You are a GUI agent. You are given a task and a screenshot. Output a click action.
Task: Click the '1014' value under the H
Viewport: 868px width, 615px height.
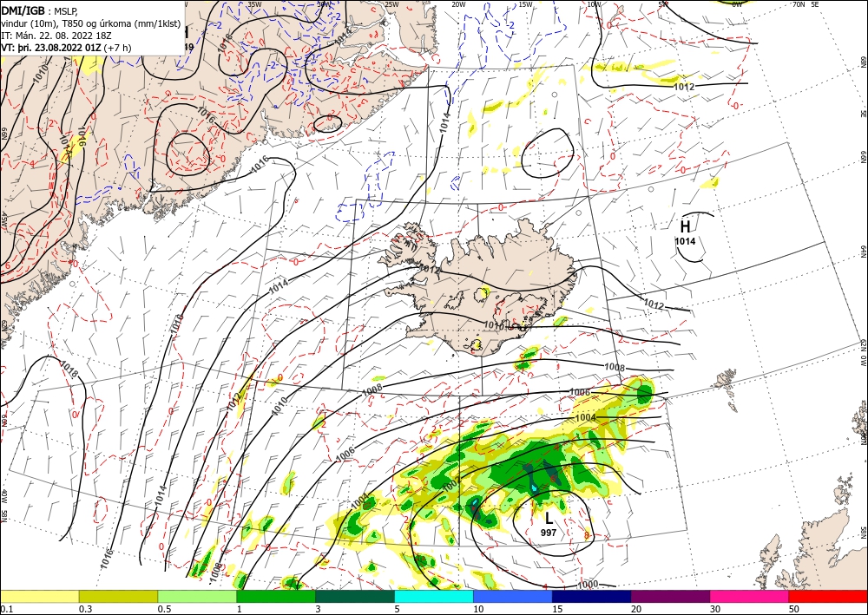pos(686,241)
